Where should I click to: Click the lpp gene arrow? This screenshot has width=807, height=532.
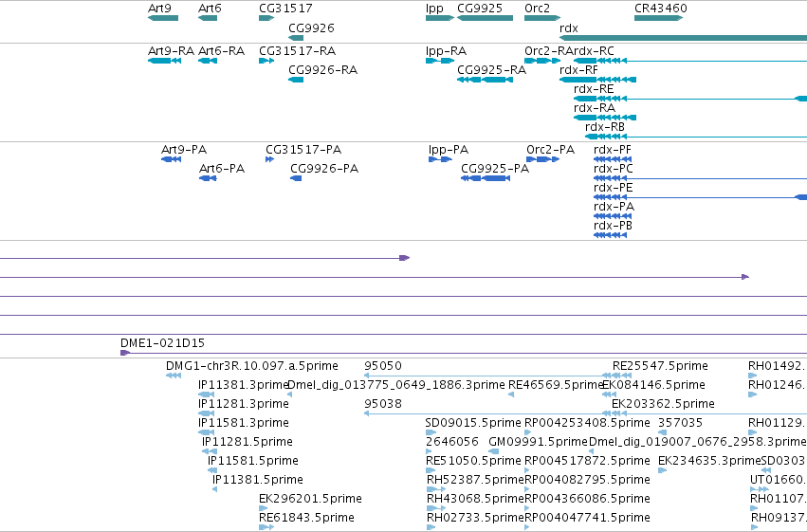click(x=440, y=18)
